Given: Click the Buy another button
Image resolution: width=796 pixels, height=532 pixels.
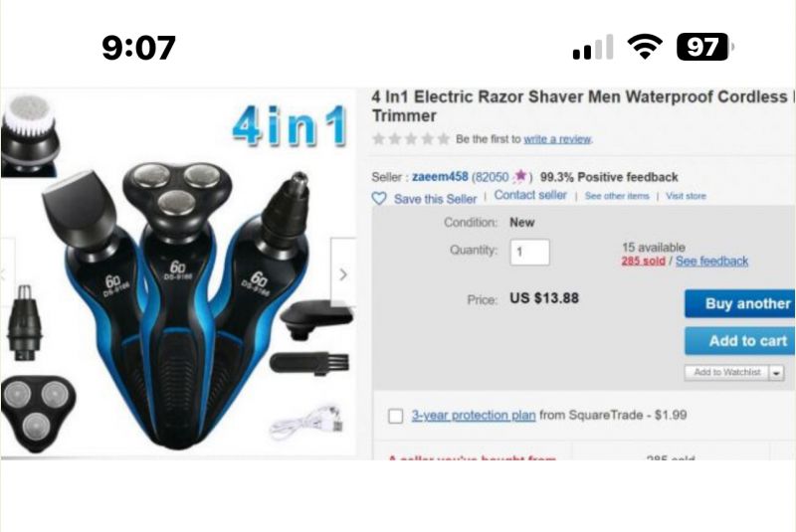Looking at the screenshot, I should pos(740,303).
